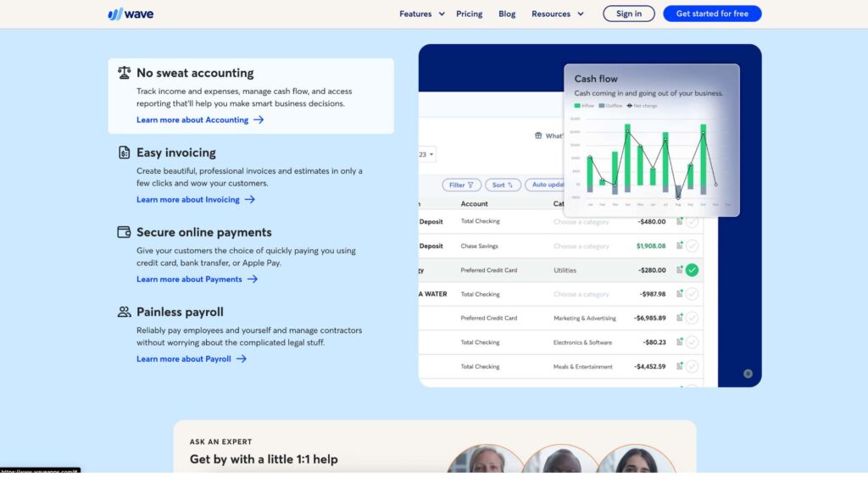
Task: Expand the Resources dropdown in the navigation
Action: [557, 14]
